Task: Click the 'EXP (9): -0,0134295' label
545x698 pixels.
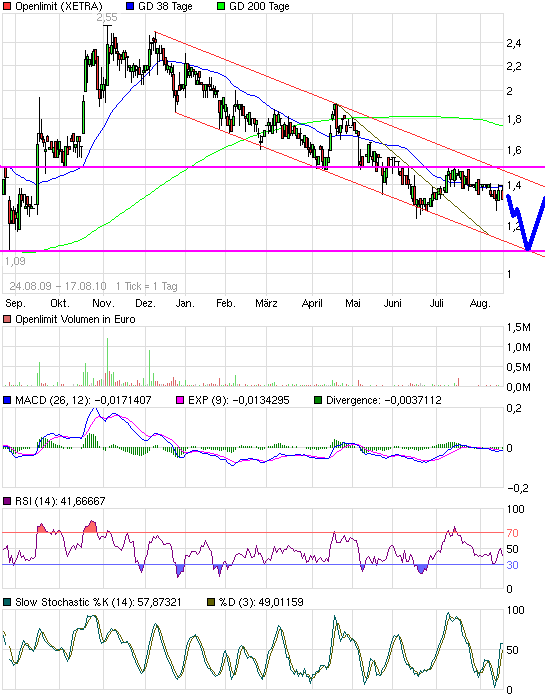Action: tap(239, 400)
